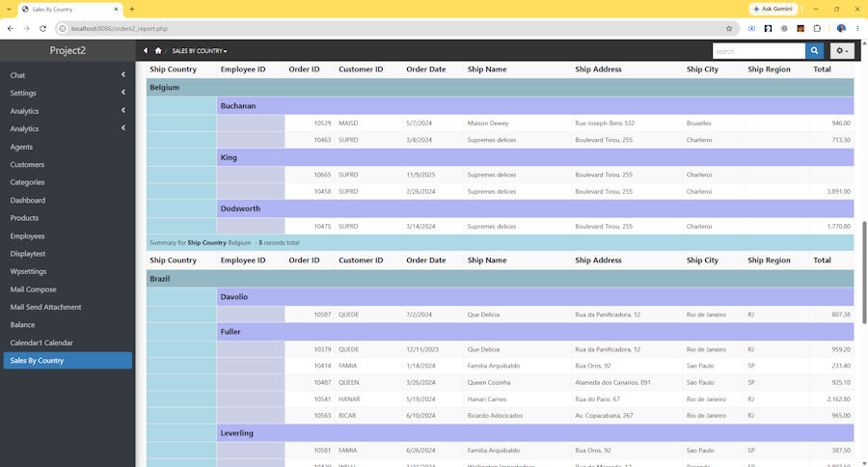The image size is (868, 467).
Task: Click the Davolio employee group row
Action: point(534,297)
